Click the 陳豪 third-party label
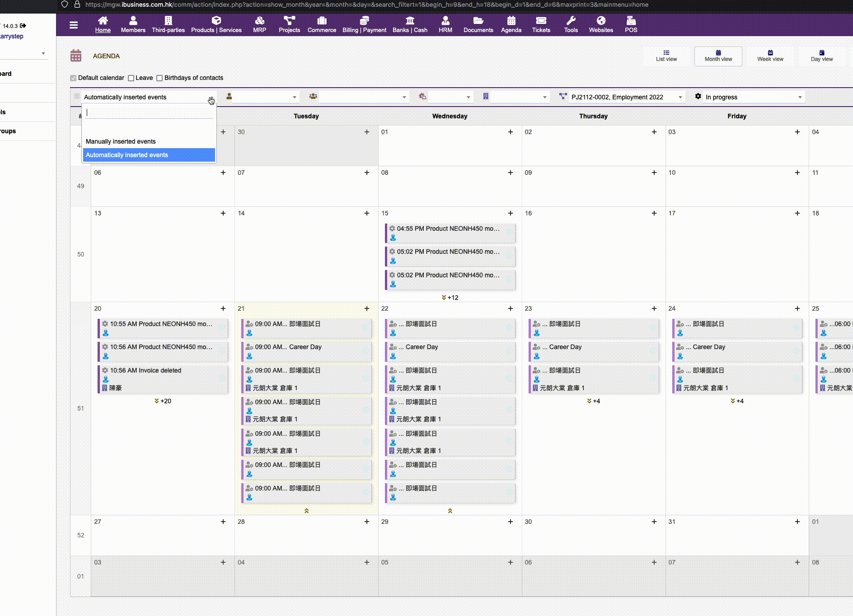The image size is (853, 616). point(116,388)
